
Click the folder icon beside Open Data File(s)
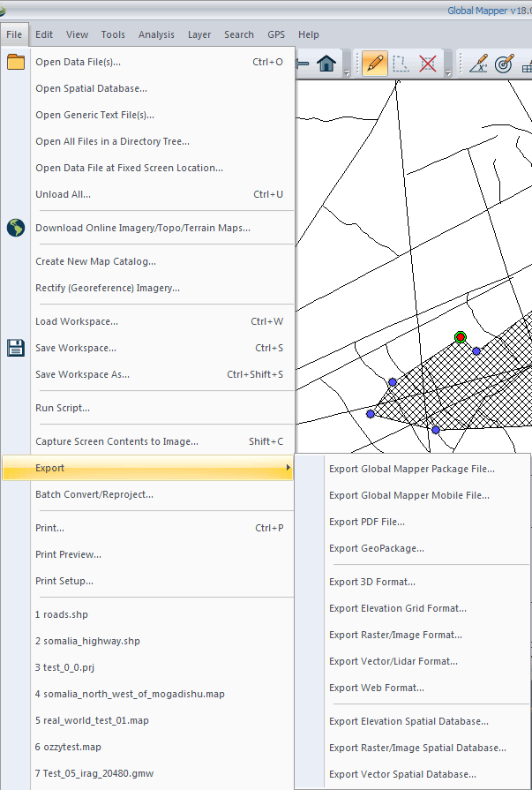click(16, 62)
